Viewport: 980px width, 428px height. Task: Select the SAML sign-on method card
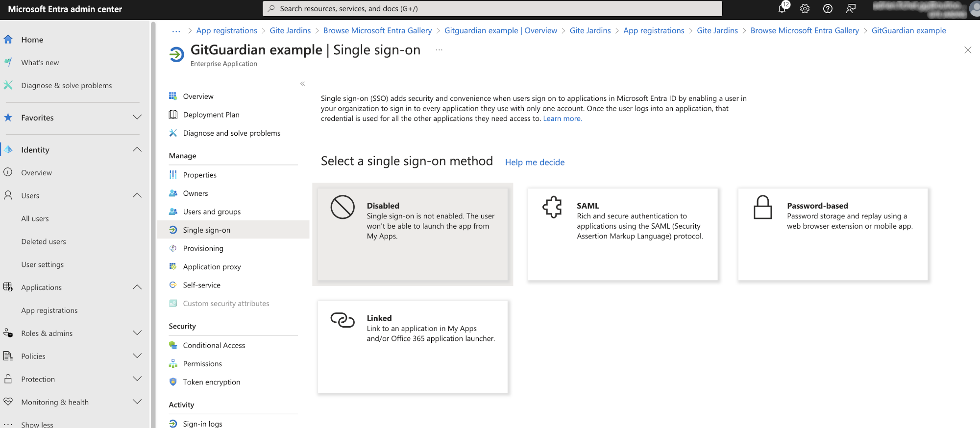pyautogui.click(x=623, y=234)
